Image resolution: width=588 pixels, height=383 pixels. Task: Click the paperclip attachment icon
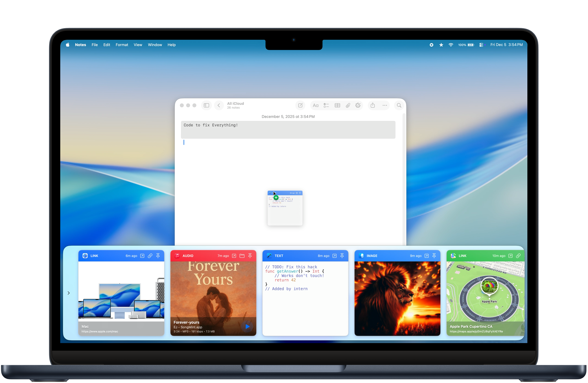348,105
